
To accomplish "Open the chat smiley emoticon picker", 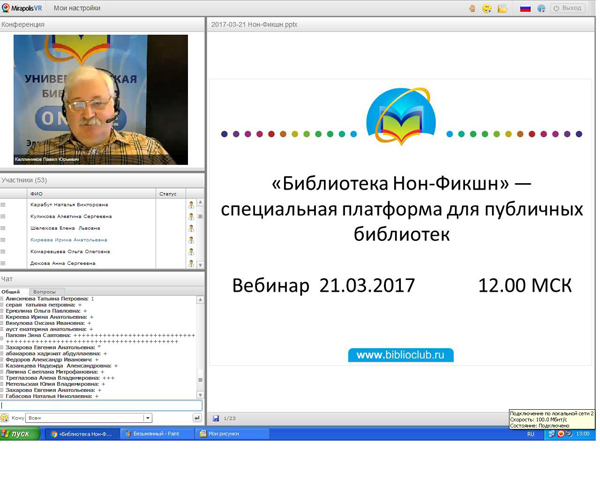I will pyautogui.click(x=5, y=418).
